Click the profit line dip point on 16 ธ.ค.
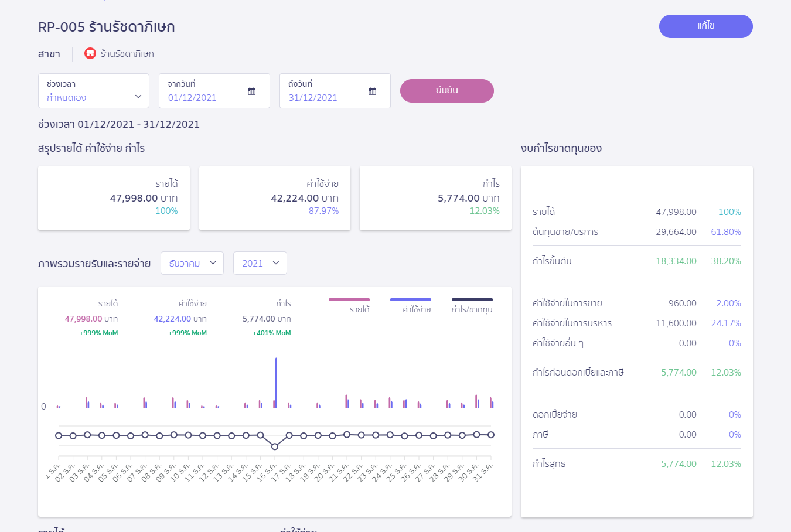791x532 pixels. click(275, 446)
